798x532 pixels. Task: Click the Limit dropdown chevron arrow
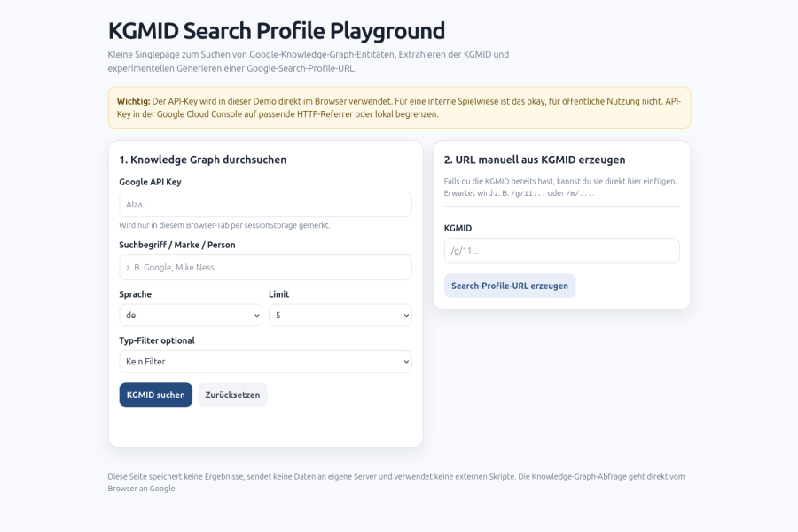click(x=406, y=316)
